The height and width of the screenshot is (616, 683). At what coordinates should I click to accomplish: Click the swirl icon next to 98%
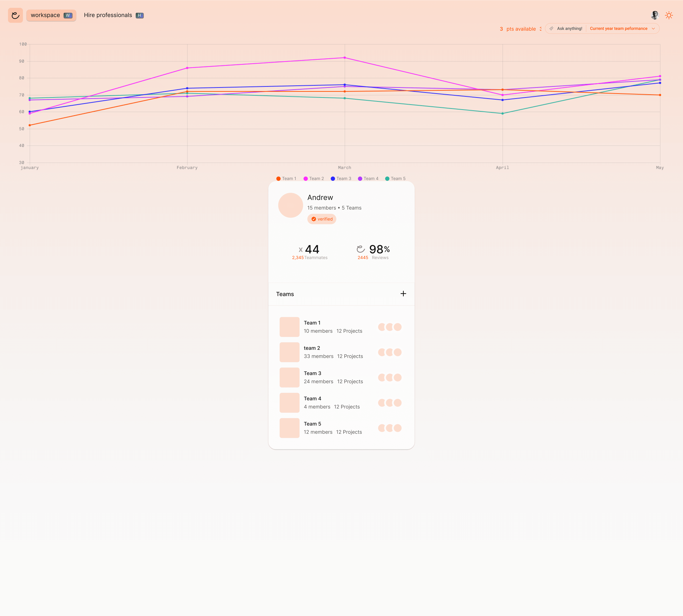[x=361, y=249]
